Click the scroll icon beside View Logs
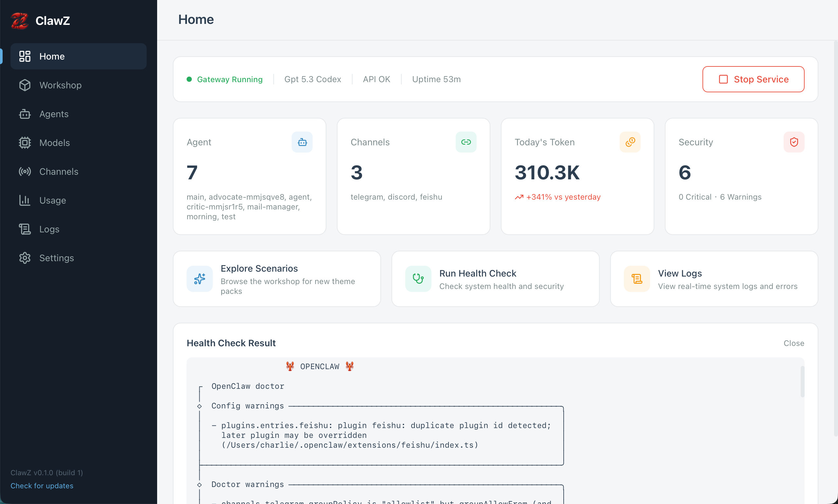 pos(637,279)
